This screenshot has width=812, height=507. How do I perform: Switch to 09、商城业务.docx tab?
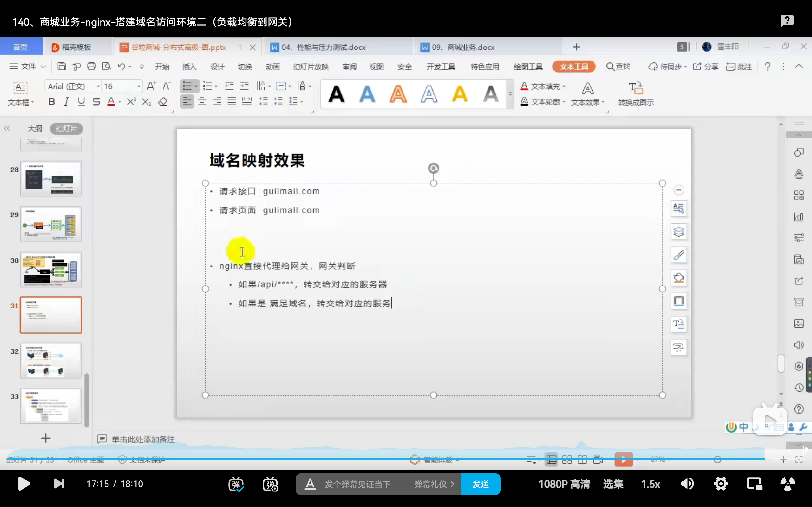pos(463,47)
